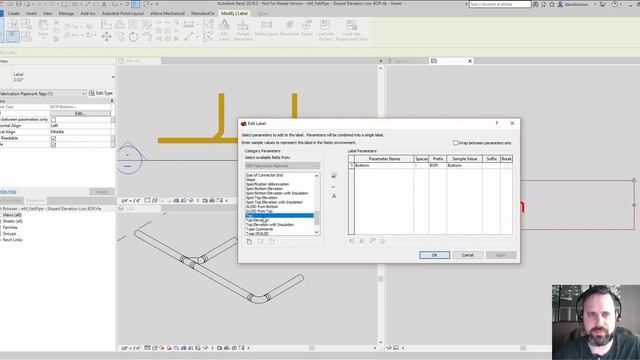Click the Manage Placement ribbon icon
The height and width of the screenshot is (360, 640).
[x=243, y=30]
